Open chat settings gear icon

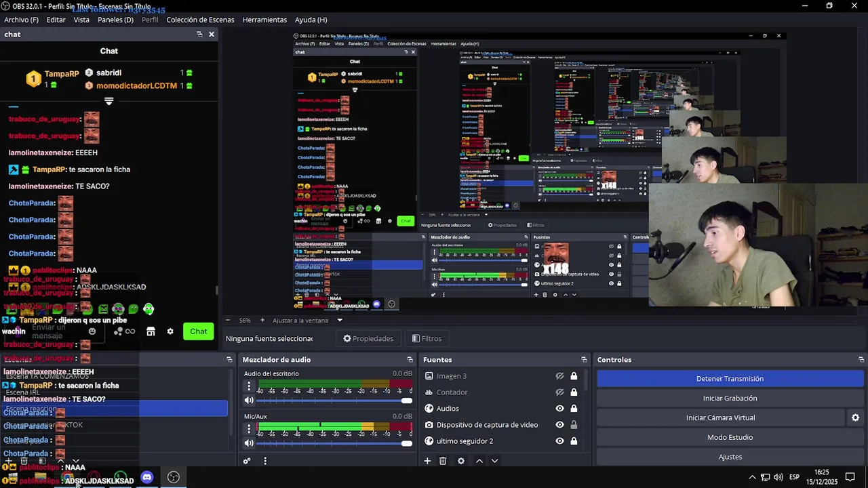tap(170, 331)
